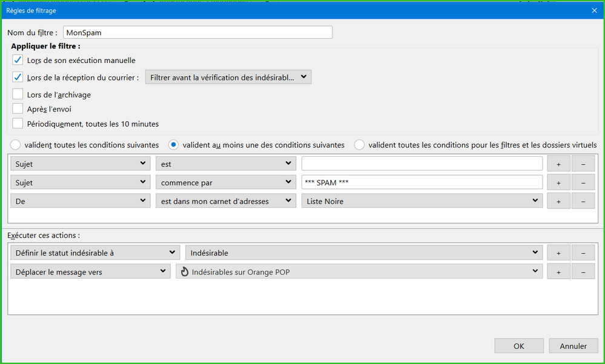The width and height of the screenshot is (605, 364).
Task: Enable 'Périodiquement, toutes les 10 minutes'
Action: [18, 124]
